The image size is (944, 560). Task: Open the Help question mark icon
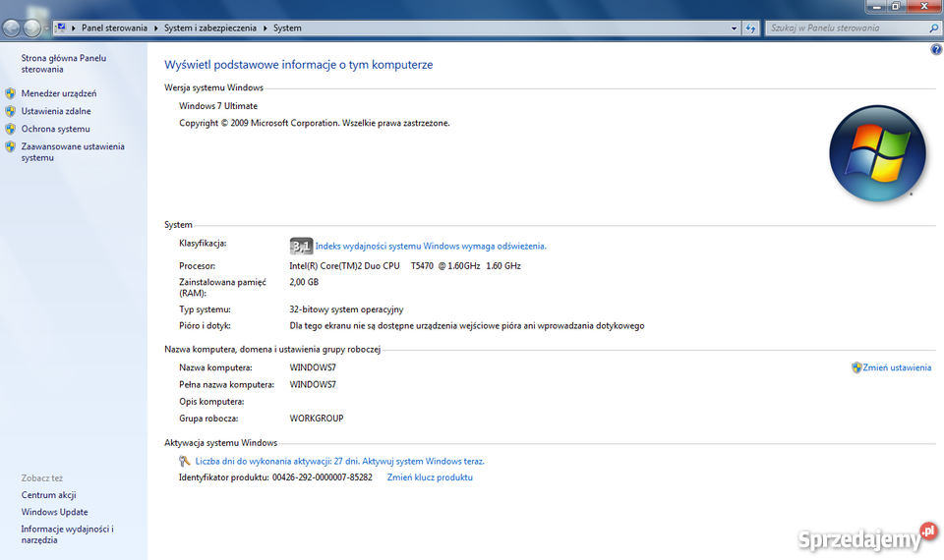pyautogui.click(x=936, y=49)
